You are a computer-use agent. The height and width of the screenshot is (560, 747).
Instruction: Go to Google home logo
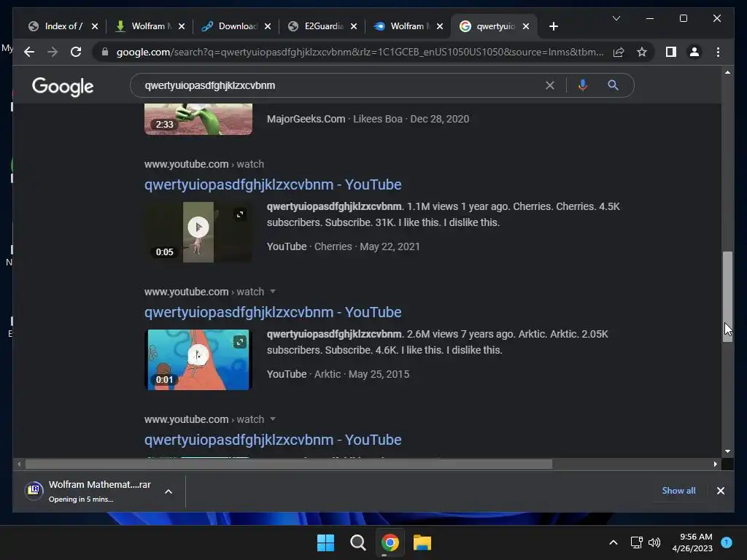tap(63, 87)
